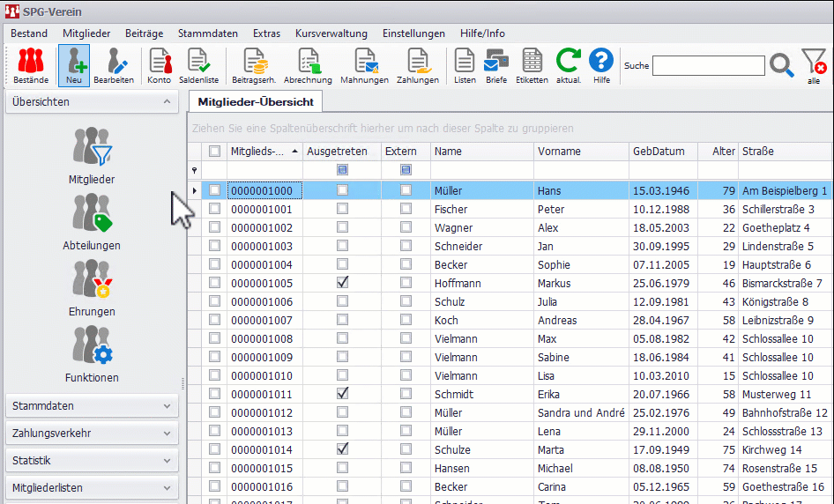Expand the Stammdaten sidebar section

click(x=92, y=406)
